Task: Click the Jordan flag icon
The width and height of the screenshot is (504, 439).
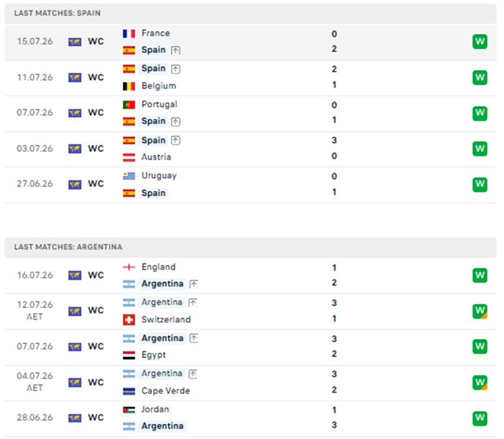Action: click(129, 410)
